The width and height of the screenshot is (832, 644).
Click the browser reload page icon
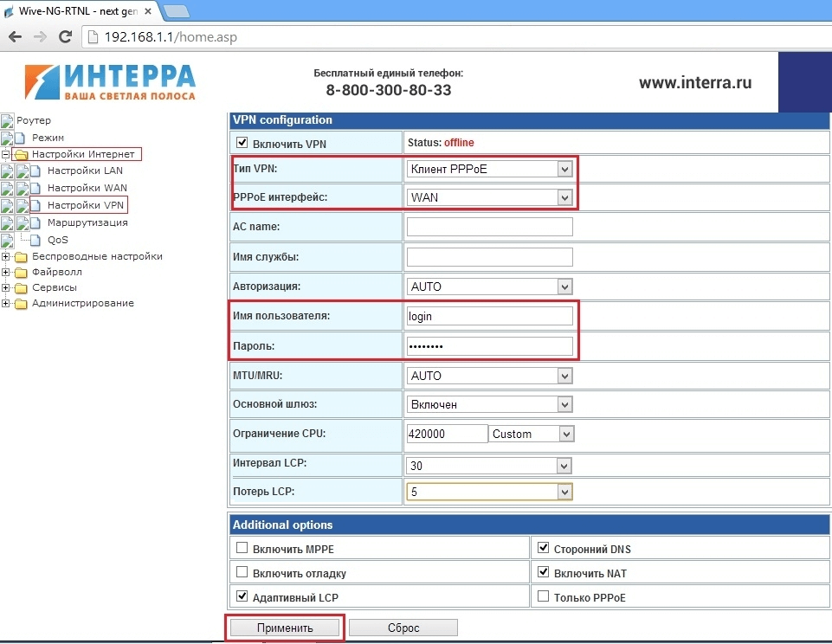[x=64, y=37]
